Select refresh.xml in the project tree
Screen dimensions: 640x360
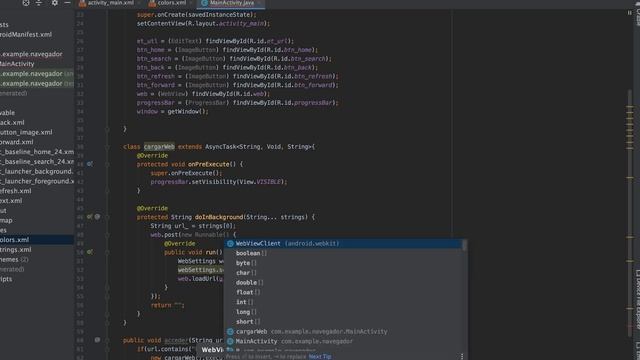point(16,191)
